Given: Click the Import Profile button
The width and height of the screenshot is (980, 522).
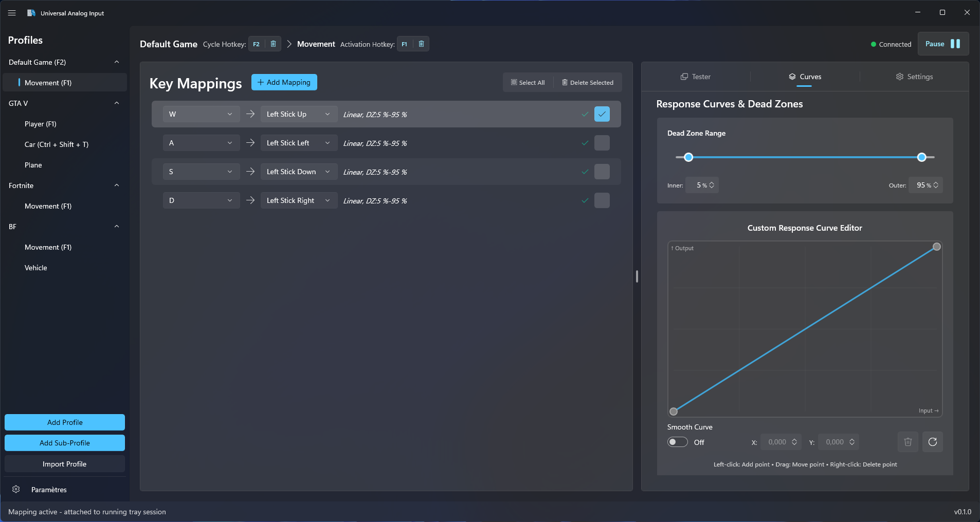Looking at the screenshot, I should coord(65,464).
